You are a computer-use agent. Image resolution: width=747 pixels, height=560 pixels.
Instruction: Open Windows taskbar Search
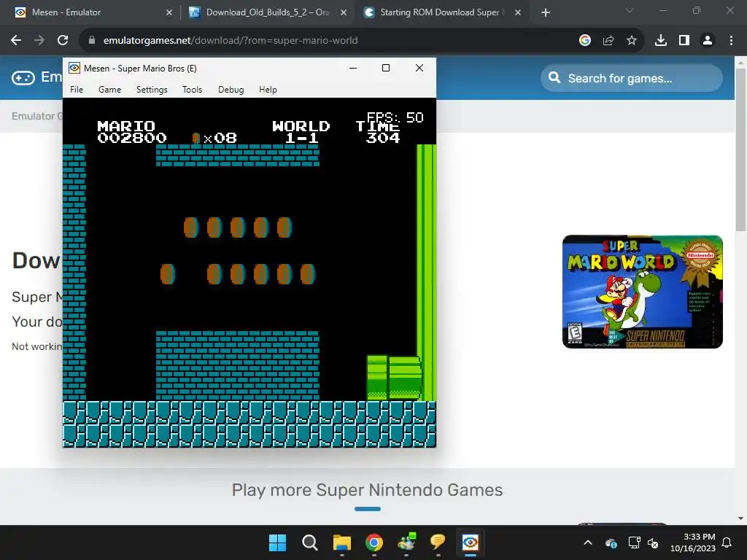tap(309, 542)
